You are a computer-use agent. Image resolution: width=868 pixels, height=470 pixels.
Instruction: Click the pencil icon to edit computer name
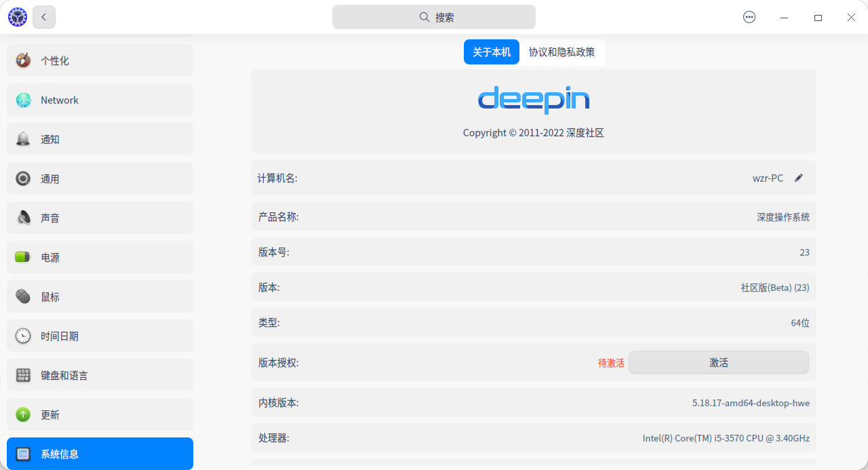point(799,178)
